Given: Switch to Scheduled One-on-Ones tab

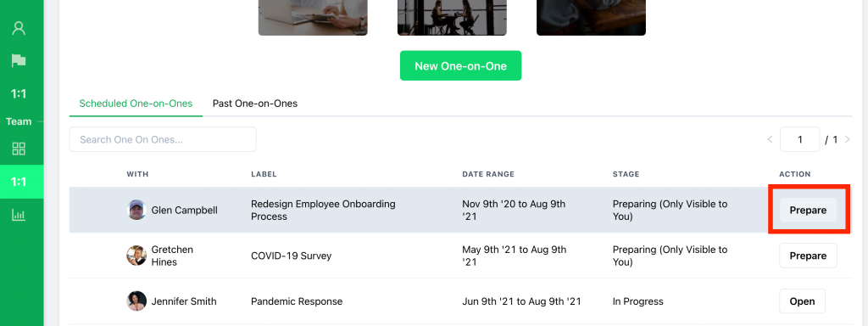Looking at the screenshot, I should 136,104.
